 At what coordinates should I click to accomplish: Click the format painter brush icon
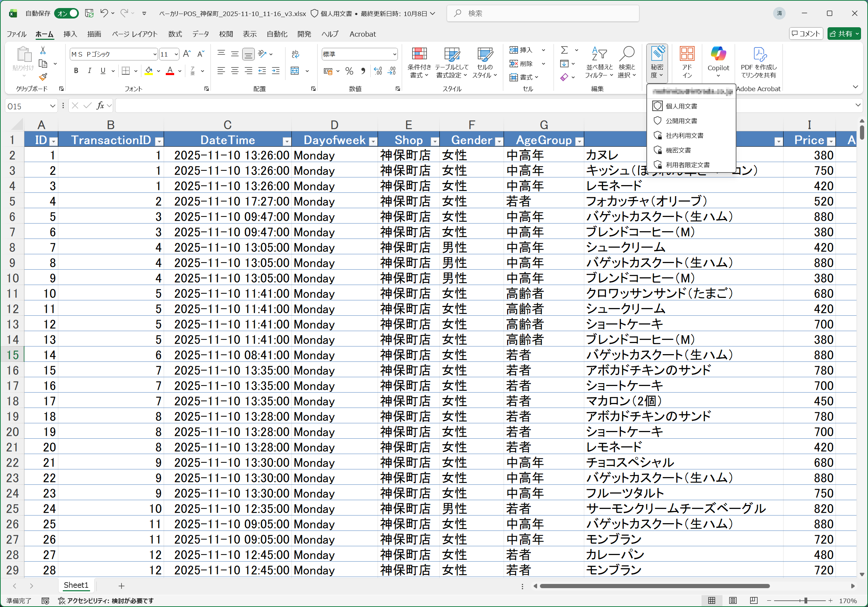coord(43,77)
